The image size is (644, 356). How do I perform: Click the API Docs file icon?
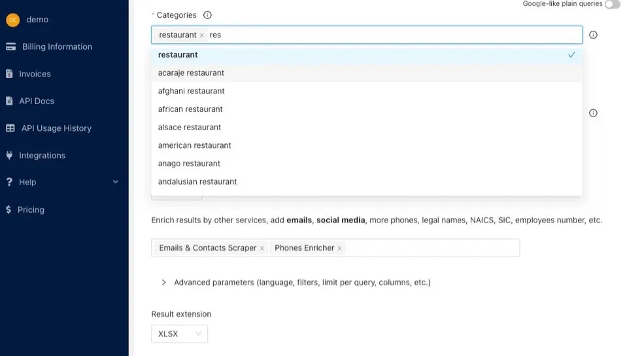(9, 101)
